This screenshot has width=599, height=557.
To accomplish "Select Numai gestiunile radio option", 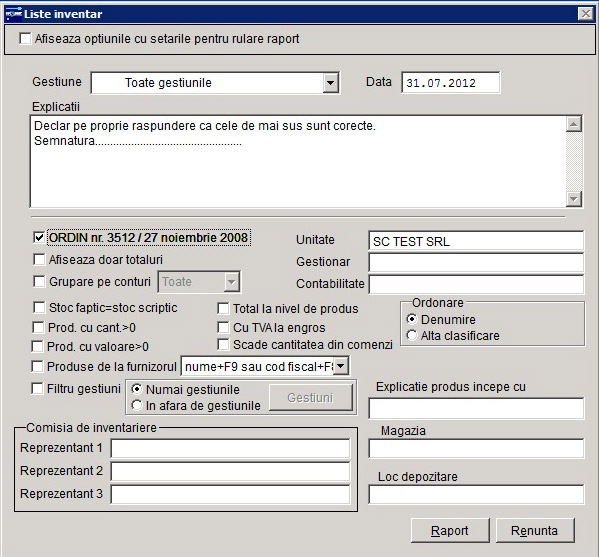I will [137, 389].
